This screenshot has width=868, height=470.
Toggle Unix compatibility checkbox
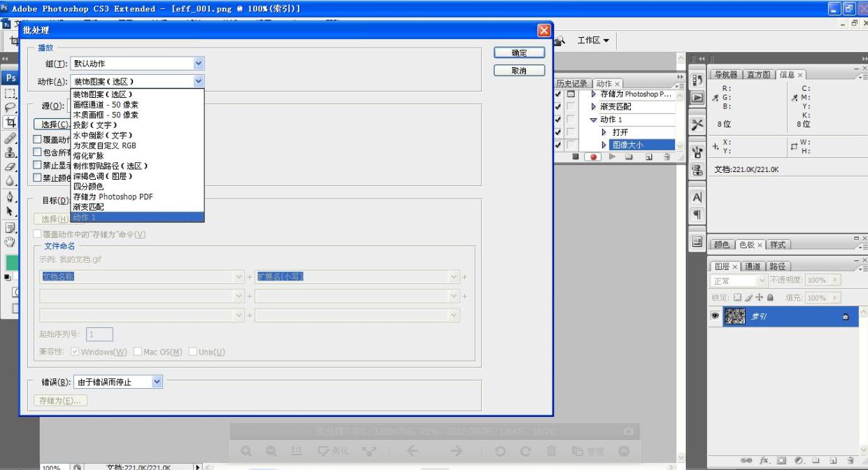pos(193,351)
